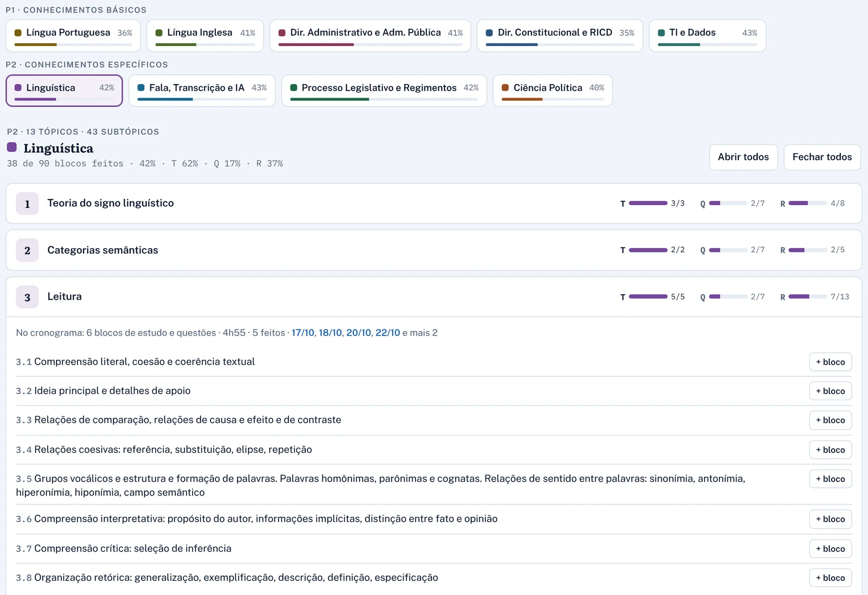Open the 22/10 schedule date link
This screenshot has height=595, width=868.
tap(388, 333)
